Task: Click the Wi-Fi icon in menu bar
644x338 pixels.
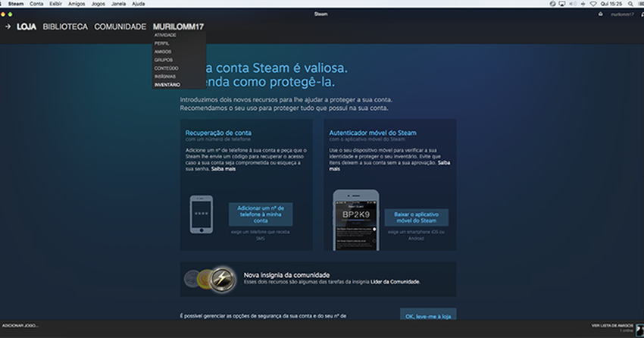Action: (593, 4)
